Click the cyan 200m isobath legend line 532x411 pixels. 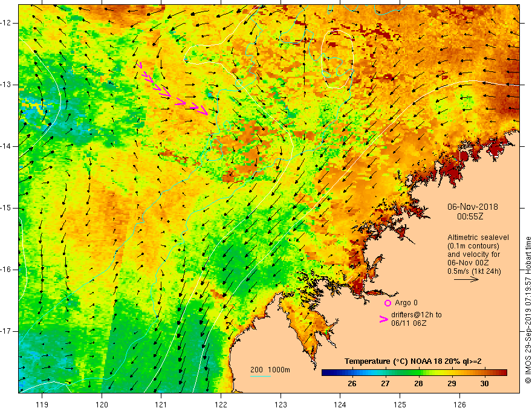(260, 376)
